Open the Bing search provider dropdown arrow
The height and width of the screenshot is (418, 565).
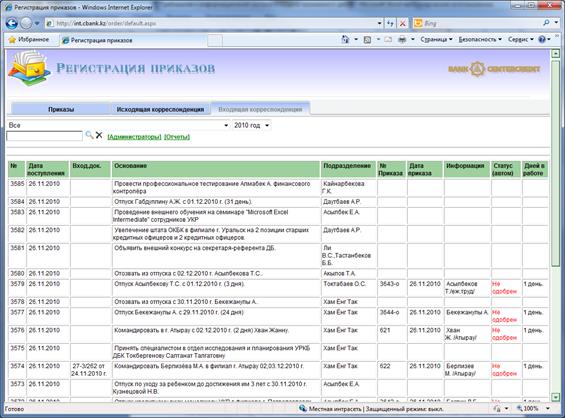click(x=556, y=23)
